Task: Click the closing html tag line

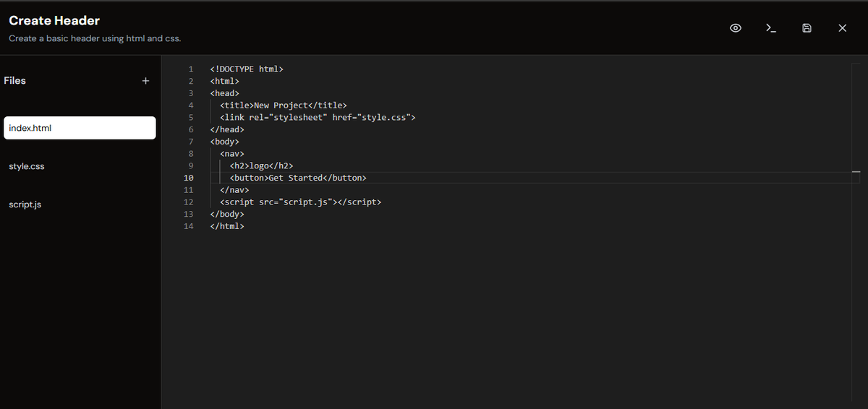Action: tap(227, 226)
